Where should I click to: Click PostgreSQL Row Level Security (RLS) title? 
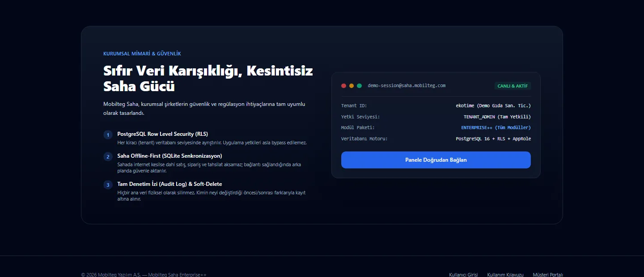coord(163,134)
